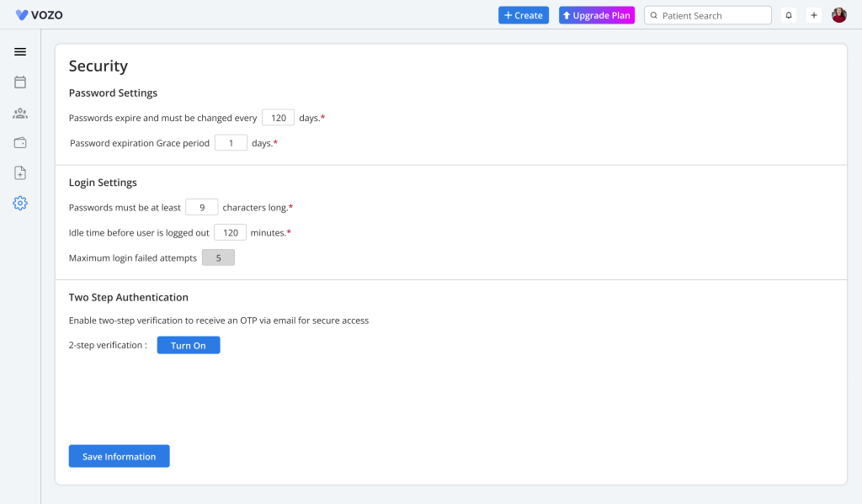Click the Save Information button
The image size is (862, 504).
119,456
